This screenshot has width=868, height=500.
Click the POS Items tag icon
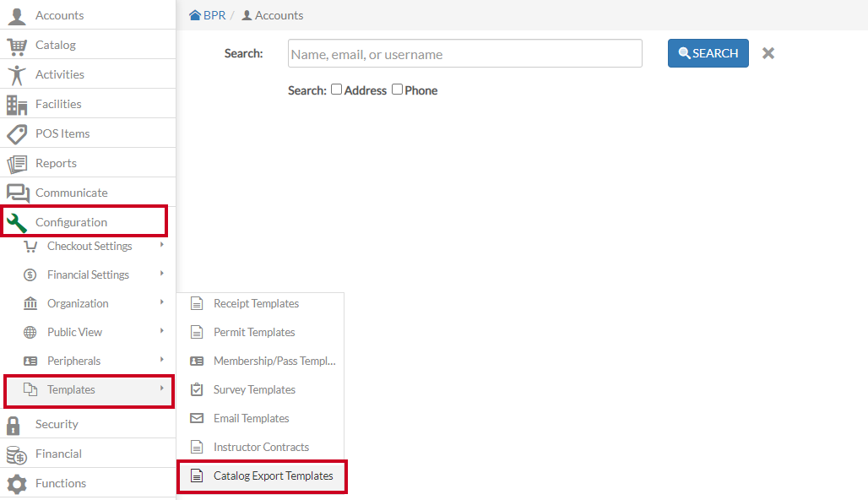(x=17, y=134)
